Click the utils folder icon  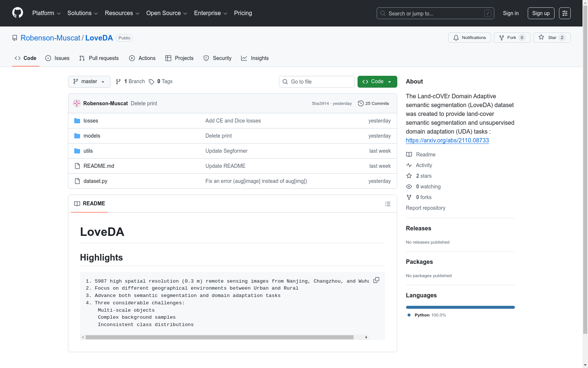[x=77, y=151]
